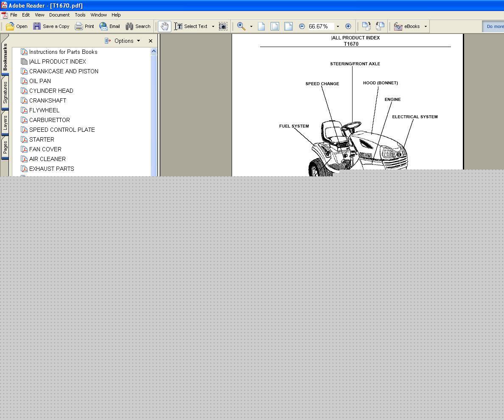Click STEERING/FRONT AXLE label in diagram
Viewport: 504px width, 420px height.
pos(355,64)
